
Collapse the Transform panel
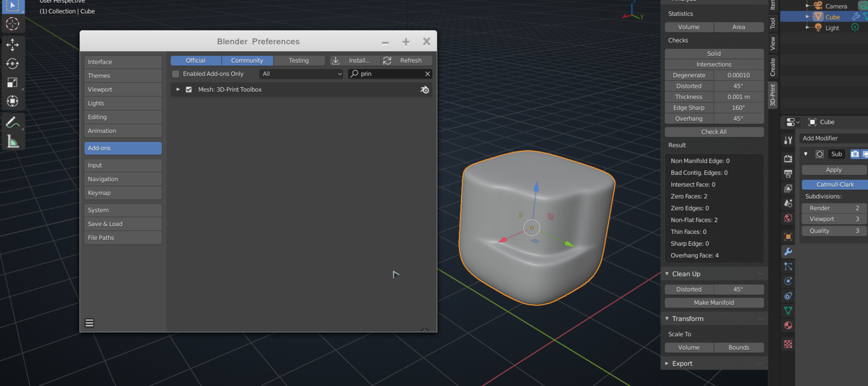click(667, 318)
